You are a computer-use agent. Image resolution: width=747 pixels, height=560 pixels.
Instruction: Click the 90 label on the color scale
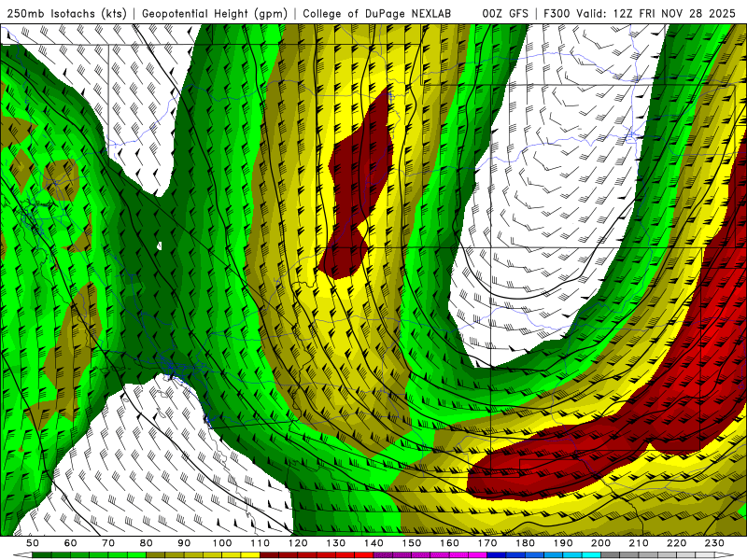[x=184, y=543]
